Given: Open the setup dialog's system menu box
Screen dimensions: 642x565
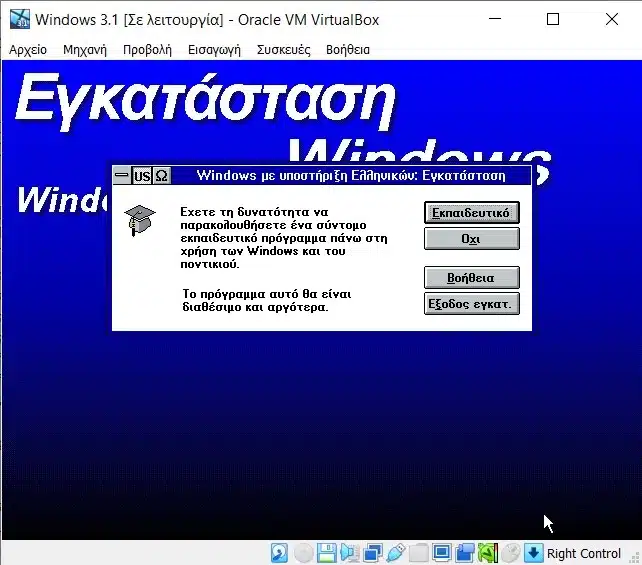Looking at the screenshot, I should (122, 175).
